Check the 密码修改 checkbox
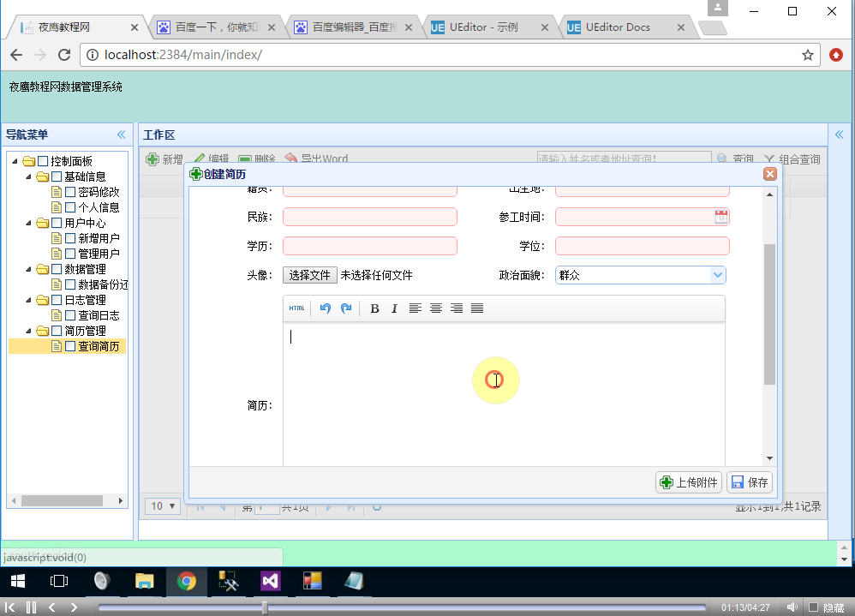 (x=70, y=192)
